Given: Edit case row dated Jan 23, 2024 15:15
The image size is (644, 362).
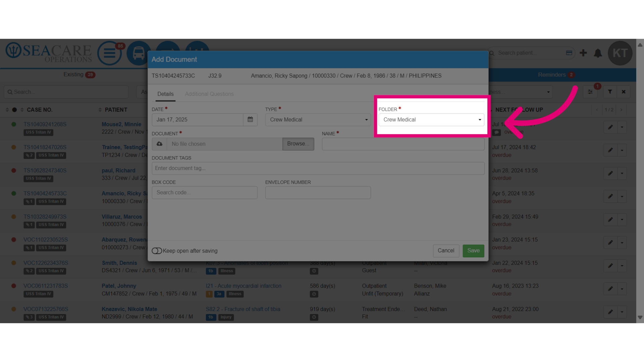Looking at the screenshot, I should (610, 242).
